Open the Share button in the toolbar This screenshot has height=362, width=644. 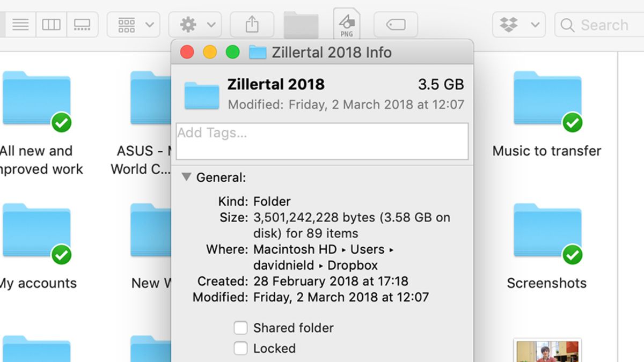(252, 24)
